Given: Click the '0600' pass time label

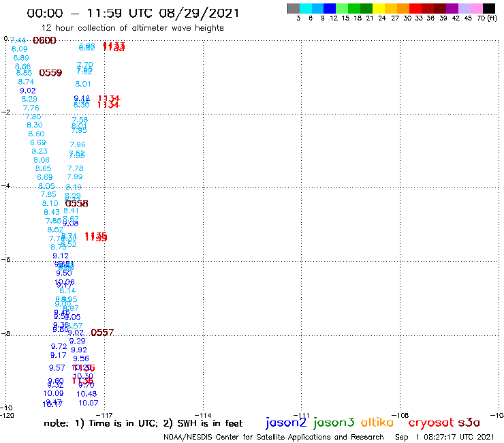Looking at the screenshot, I should coord(44,40).
